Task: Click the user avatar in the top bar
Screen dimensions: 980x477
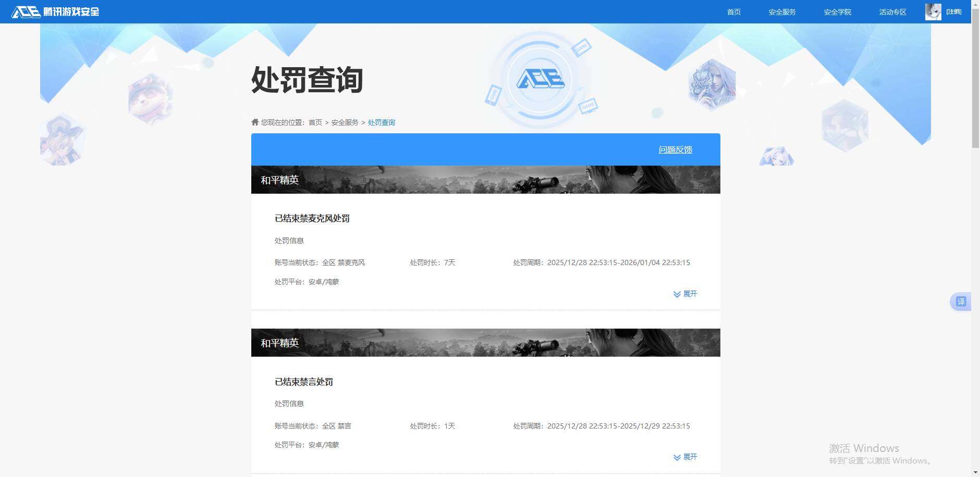Action: pos(933,11)
